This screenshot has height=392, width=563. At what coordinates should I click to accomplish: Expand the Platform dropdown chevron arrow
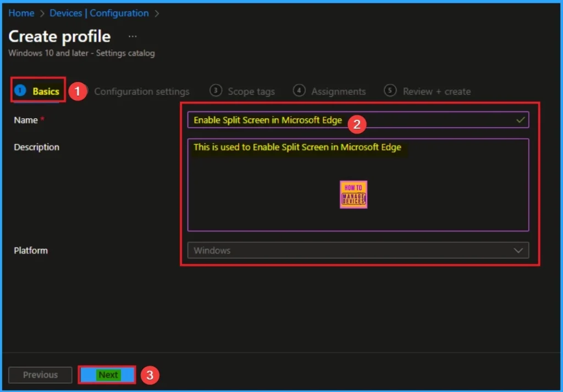coord(518,250)
